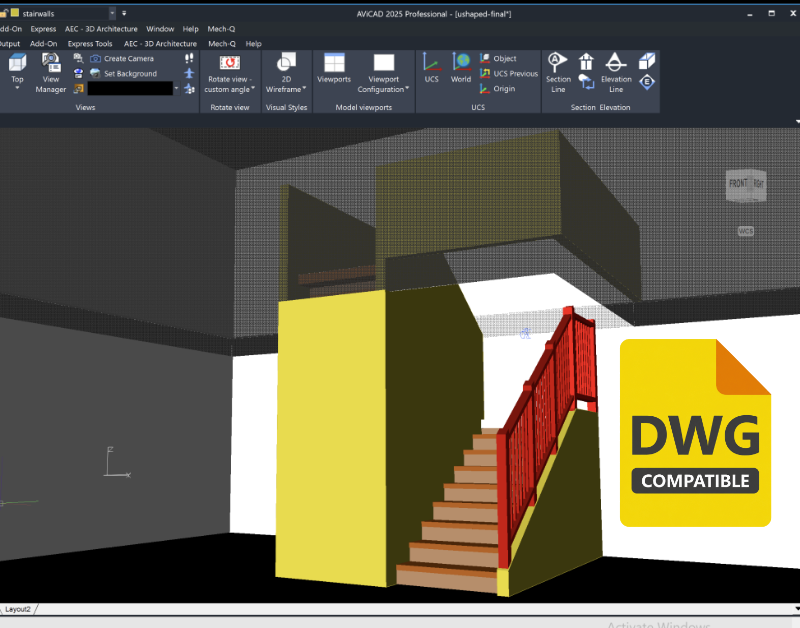Choose the UCS Origin tool

point(497,89)
